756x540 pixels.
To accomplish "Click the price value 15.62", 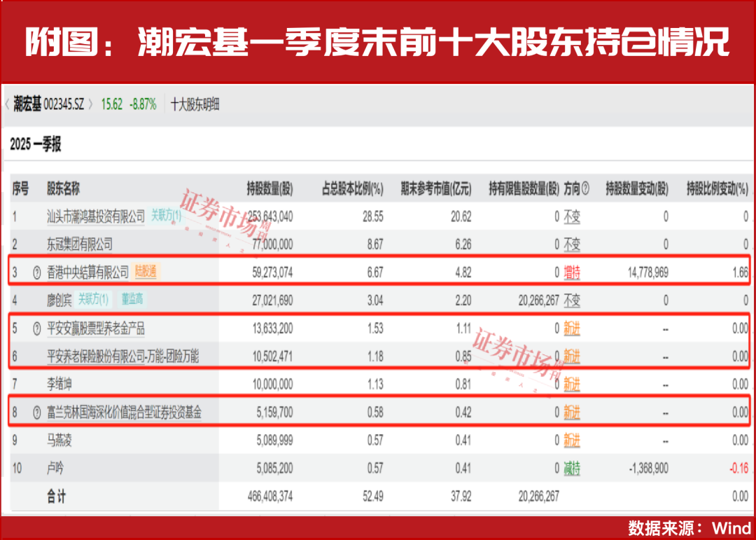I will pyautogui.click(x=112, y=105).
